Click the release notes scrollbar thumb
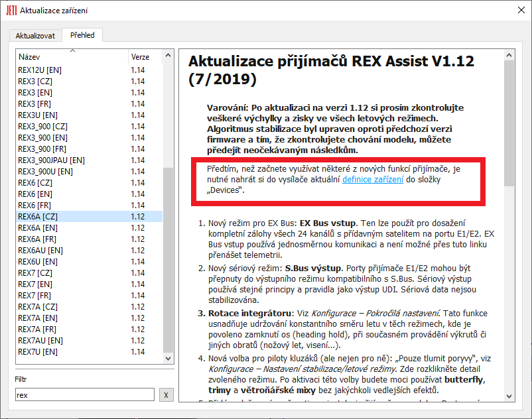 point(509,123)
